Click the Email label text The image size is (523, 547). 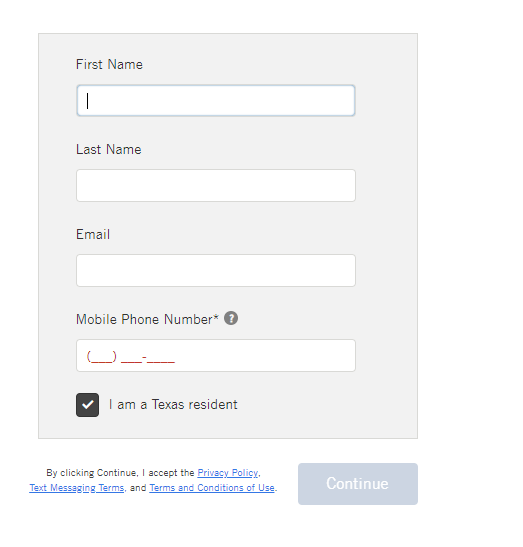pos(93,234)
